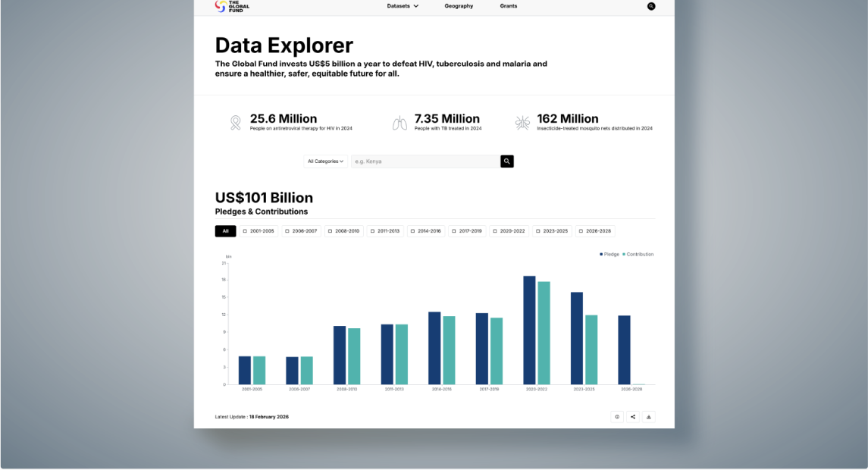Check the 2014-2016 period filter
868x470 pixels.
click(426, 231)
